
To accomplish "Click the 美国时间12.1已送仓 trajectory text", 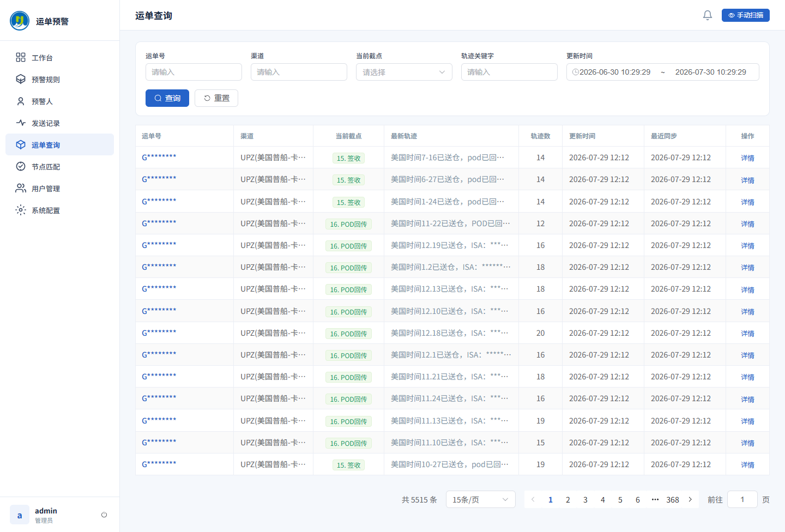I will point(451,355).
